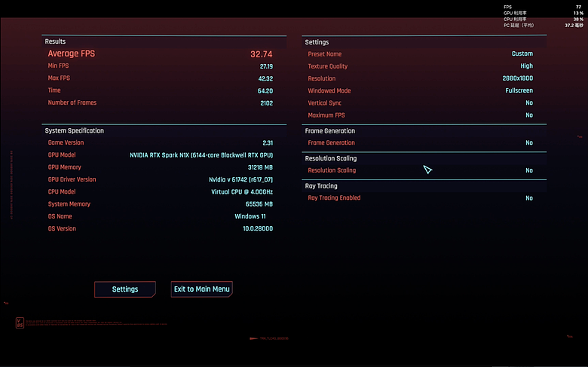Click the Min FPS value 27.19
The image size is (588, 367).
pos(266,66)
